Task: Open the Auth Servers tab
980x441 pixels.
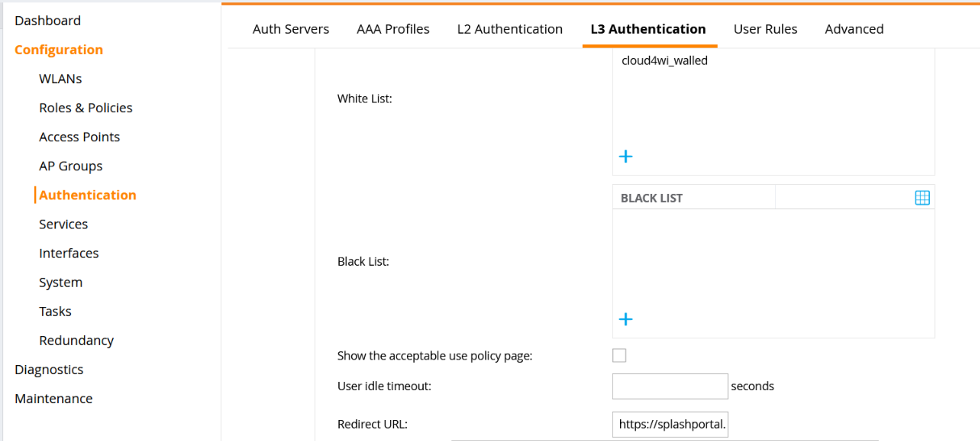Action: pos(291,29)
